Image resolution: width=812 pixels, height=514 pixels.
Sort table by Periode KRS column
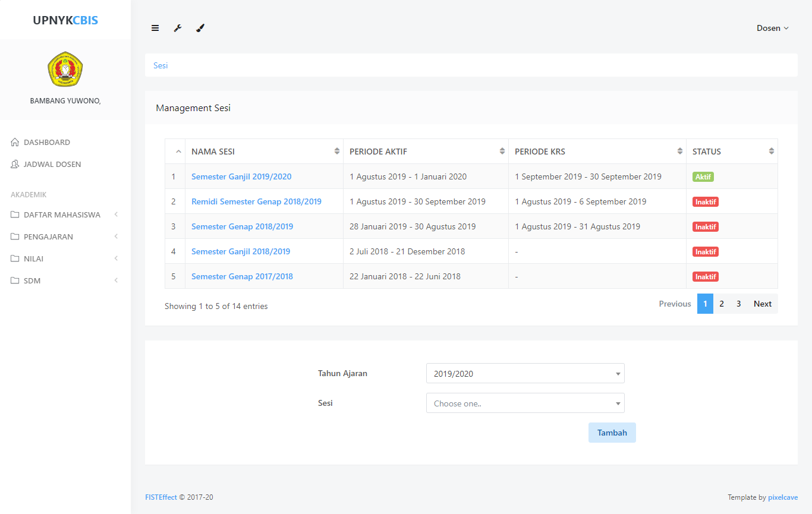click(x=597, y=152)
